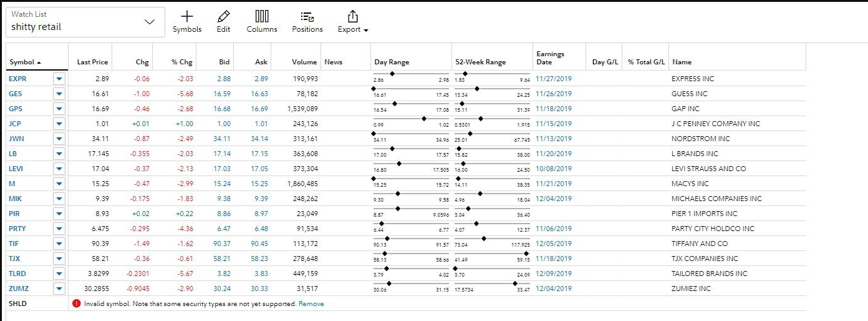Open the GES row action dropdown
The width and height of the screenshot is (868, 321).
[x=59, y=94]
